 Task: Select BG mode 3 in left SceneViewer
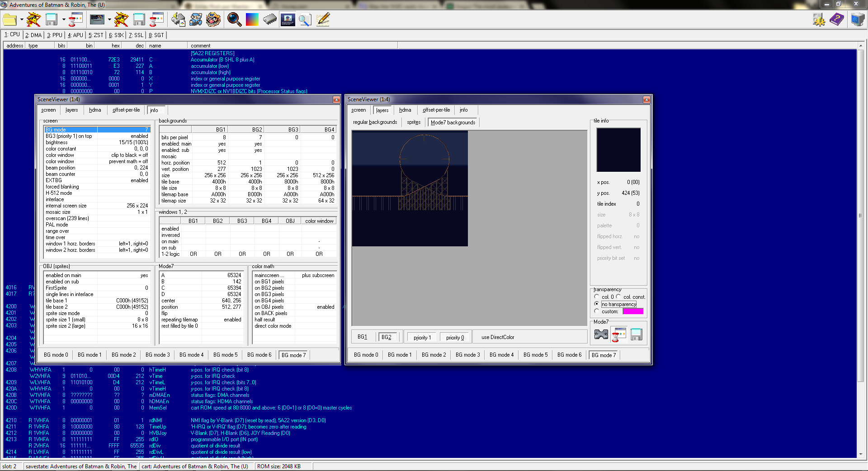coord(158,355)
